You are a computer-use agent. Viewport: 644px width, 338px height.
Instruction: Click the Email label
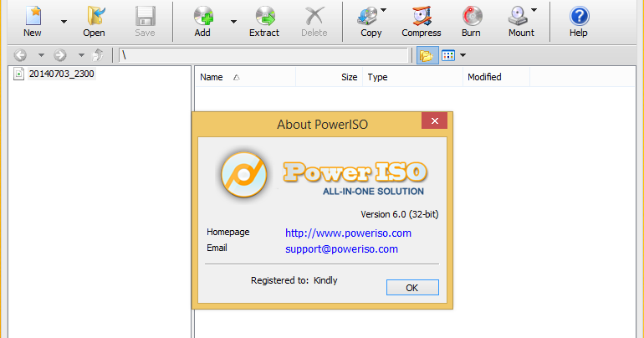[217, 248]
